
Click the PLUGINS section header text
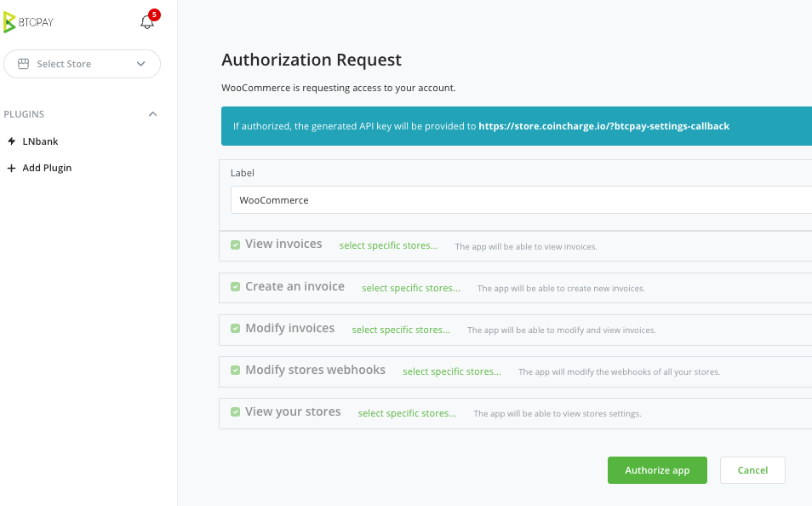point(24,114)
